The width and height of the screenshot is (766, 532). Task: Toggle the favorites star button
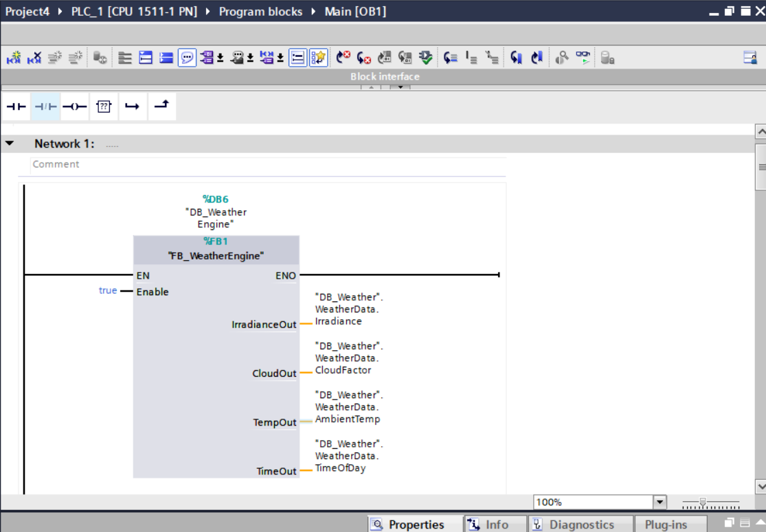tap(319, 58)
